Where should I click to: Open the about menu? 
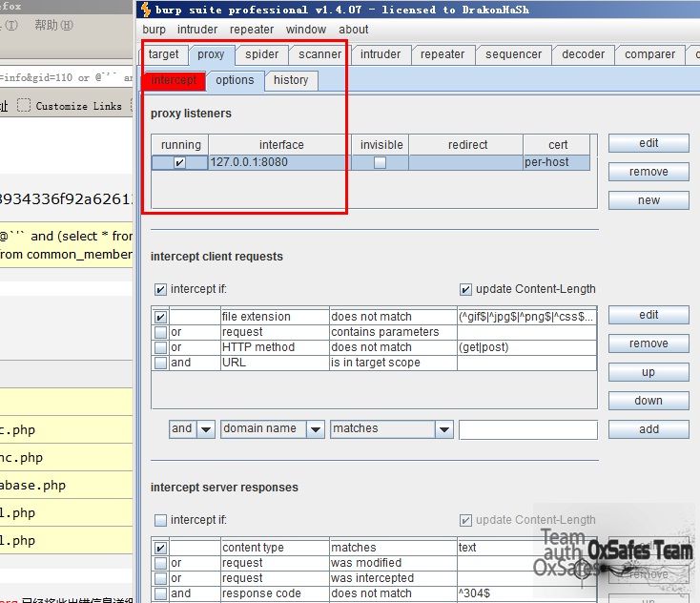[354, 30]
